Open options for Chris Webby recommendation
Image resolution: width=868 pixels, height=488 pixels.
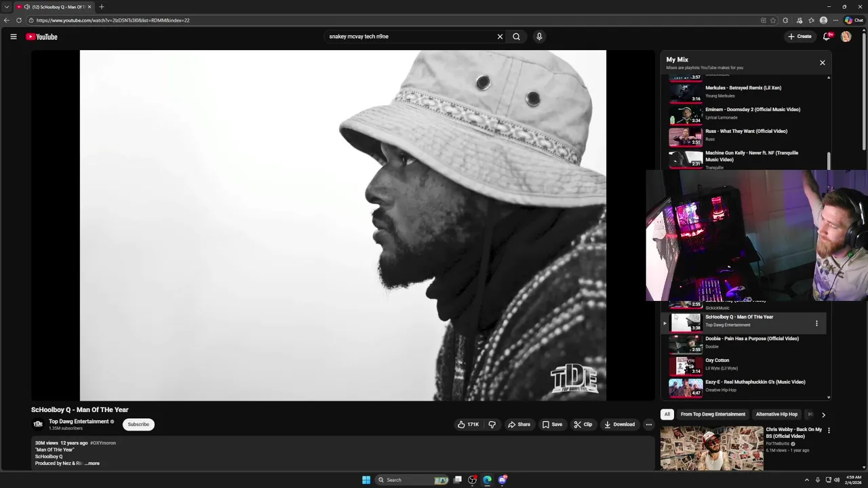point(829,430)
